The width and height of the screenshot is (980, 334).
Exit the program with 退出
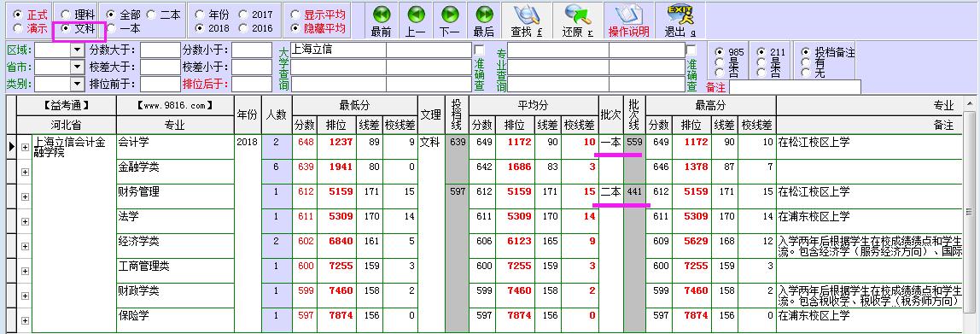(x=680, y=21)
